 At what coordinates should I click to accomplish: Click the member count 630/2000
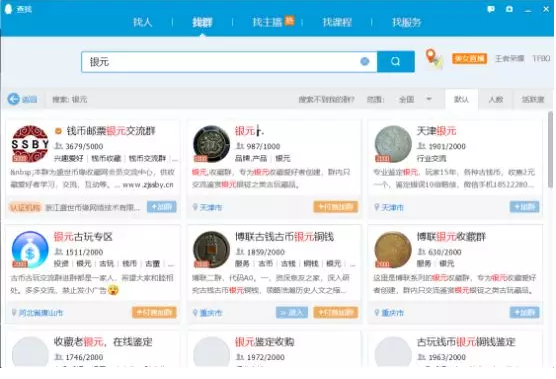point(445,252)
